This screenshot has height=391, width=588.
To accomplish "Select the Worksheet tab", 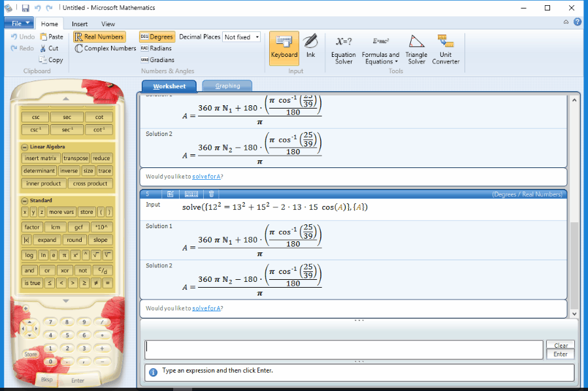I will 169,86.
